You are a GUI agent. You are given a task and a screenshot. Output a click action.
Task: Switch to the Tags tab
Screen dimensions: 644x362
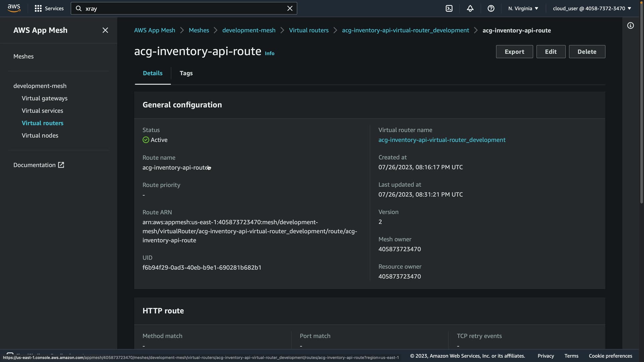pyautogui.click(x=186, y=73)
